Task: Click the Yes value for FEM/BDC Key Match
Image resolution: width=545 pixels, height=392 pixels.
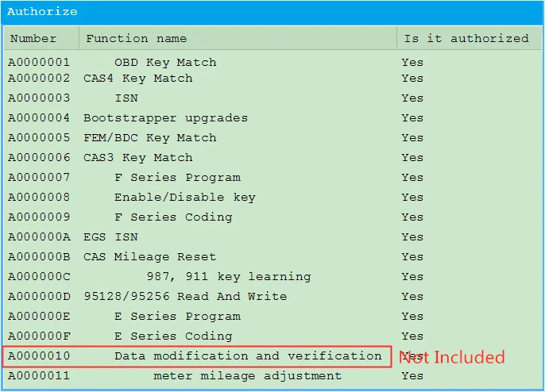Action: click(x=412, y=137)
